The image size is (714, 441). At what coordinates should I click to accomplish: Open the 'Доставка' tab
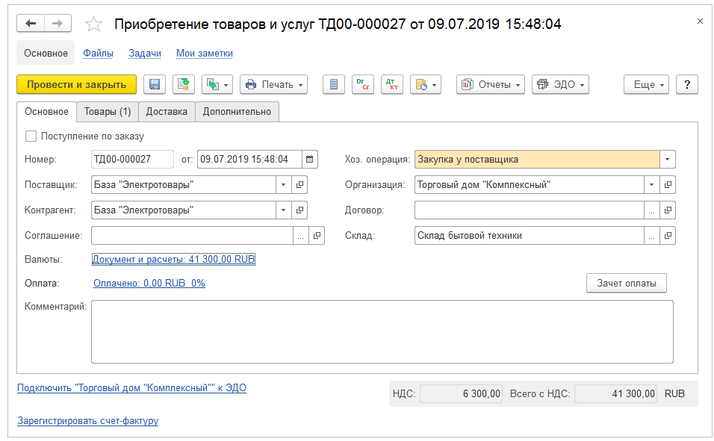click(166, 111)
